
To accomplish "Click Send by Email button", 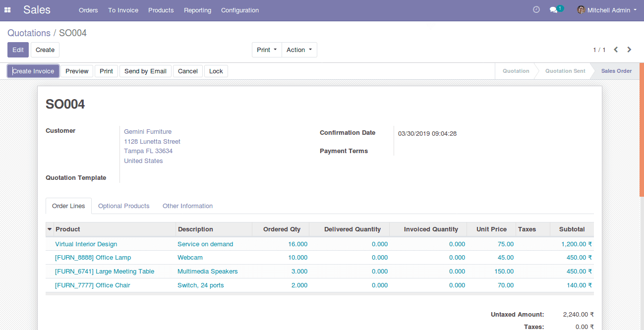I will 145,71.
